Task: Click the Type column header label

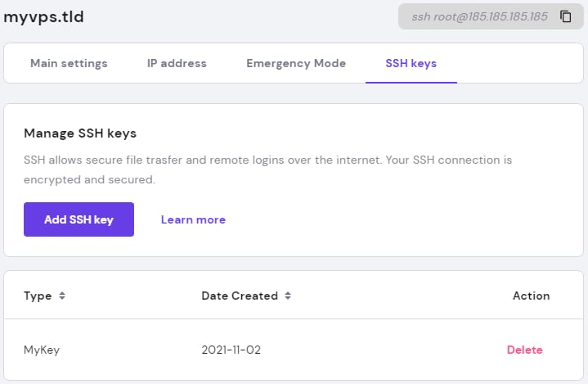Action: (38, 296)
